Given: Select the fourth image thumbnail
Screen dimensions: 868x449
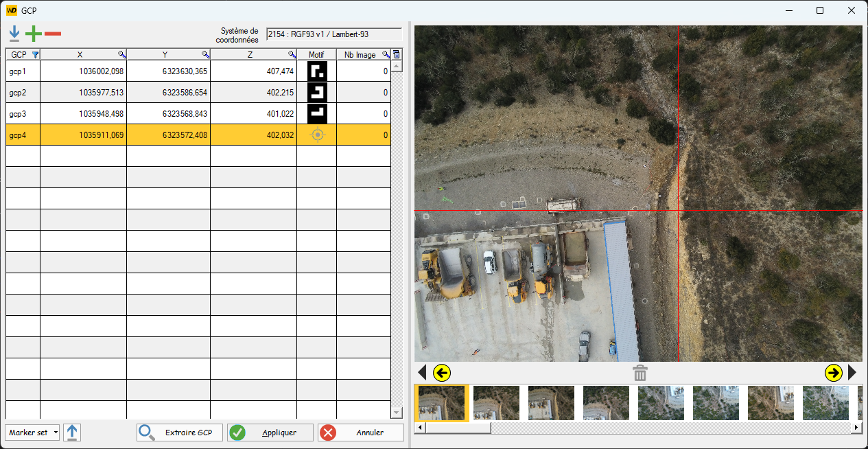Looking at the screenshot, I should tap(606, 403).
